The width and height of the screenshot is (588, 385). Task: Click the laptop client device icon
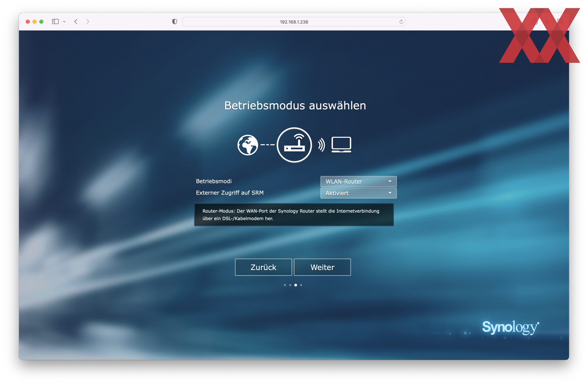click(x=341, y=145)
